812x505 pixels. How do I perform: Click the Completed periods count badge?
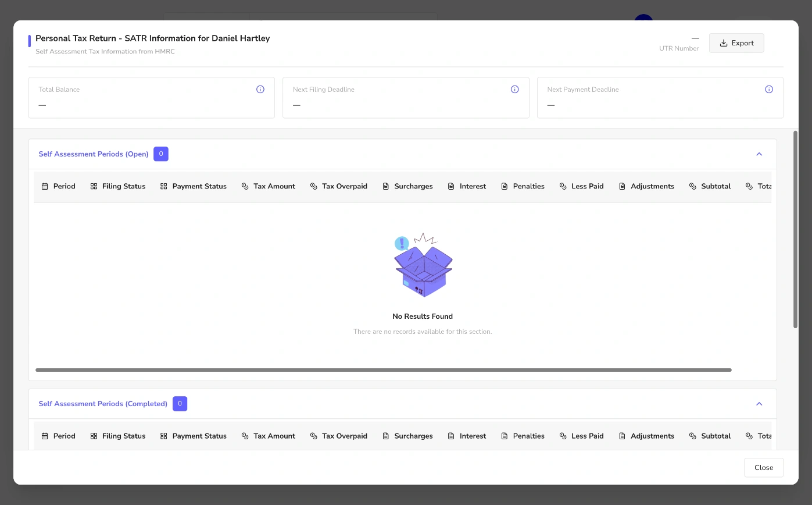point(180,404)
